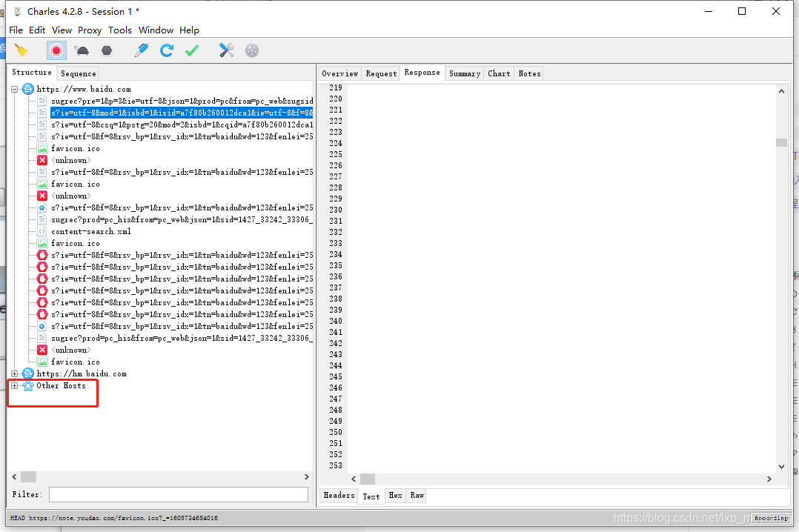This screenshot has width=799, height=532.
Task: Switch to the Request tab
Action: pos(381,73)
